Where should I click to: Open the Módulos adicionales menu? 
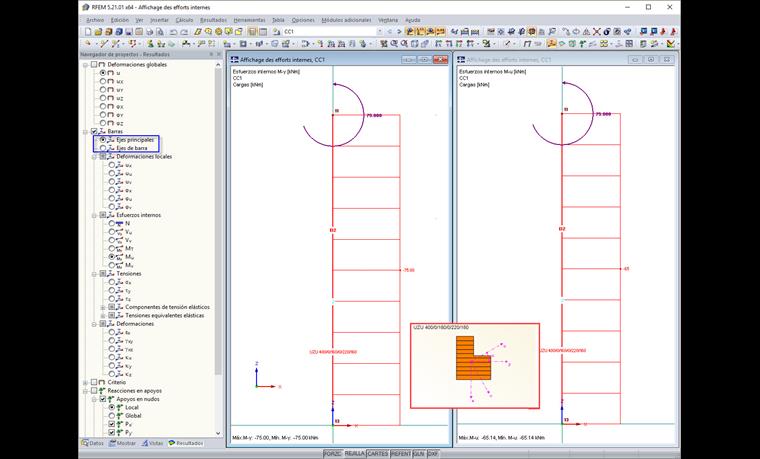(346, 20)
